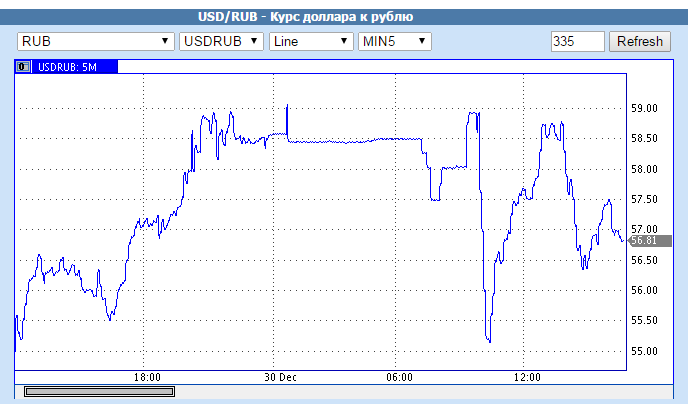
Task: Expand the MIN5 timeframe dropdown
Action: 394,41
